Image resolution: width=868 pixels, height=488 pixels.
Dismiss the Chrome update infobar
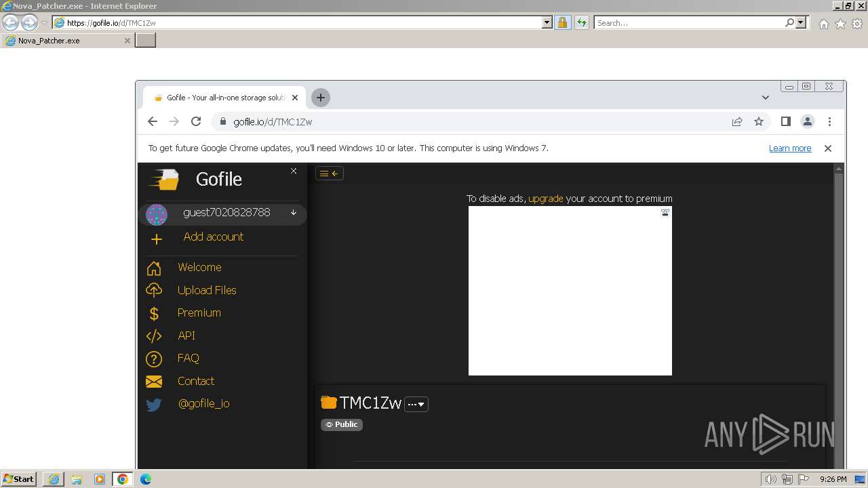tap(827, 148)
